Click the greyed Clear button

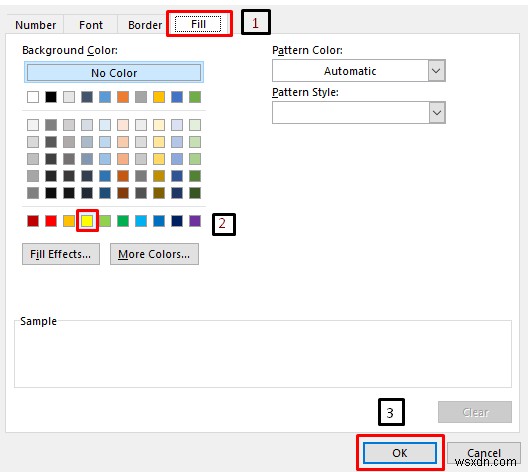[x=475, y=412]
